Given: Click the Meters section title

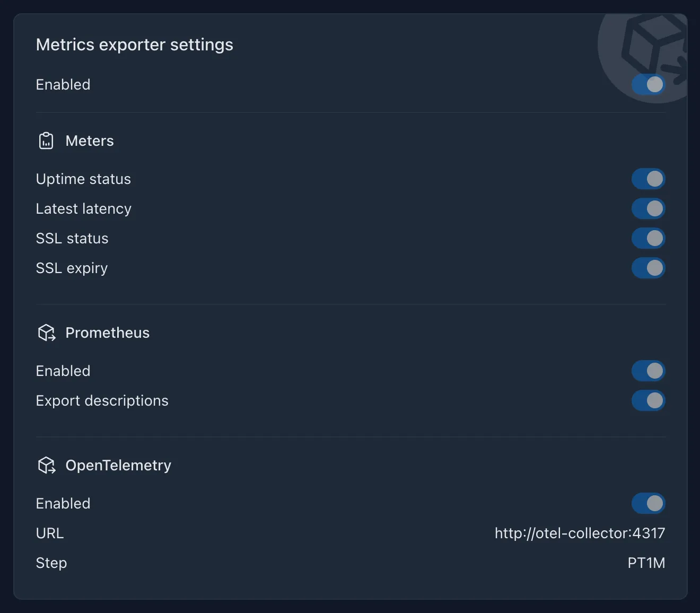Looking at the screenshot, I should 90,141.
